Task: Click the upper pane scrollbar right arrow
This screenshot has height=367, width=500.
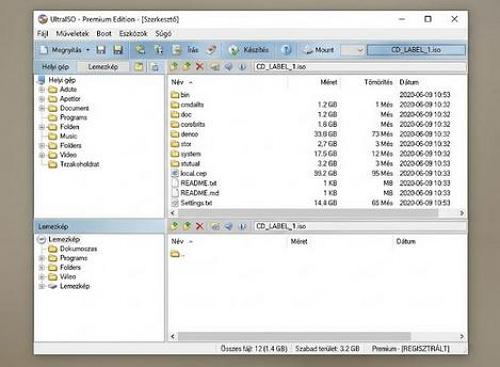Action: pos(462,213)
